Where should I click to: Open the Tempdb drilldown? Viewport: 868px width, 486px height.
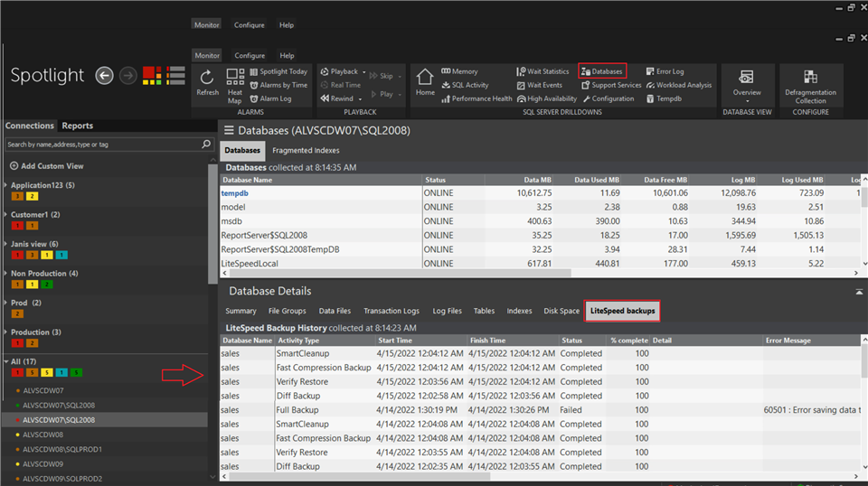(x=664, y=98)
